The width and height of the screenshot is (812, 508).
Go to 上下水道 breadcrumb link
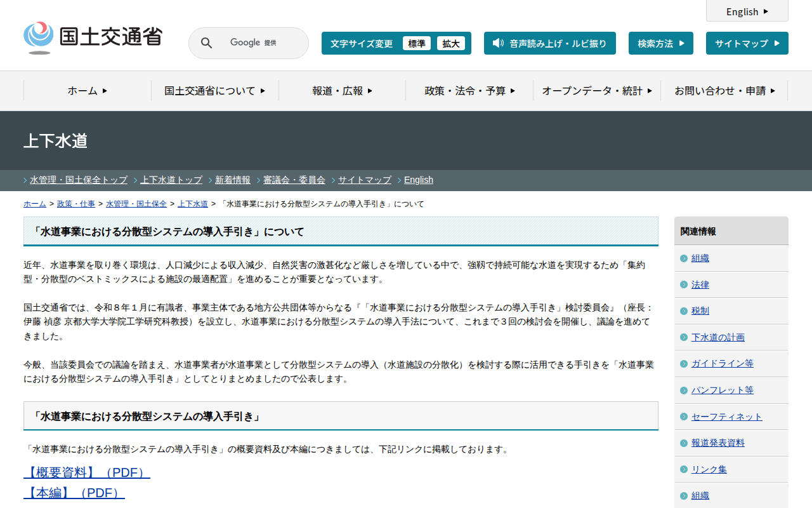tap(193, 204)
